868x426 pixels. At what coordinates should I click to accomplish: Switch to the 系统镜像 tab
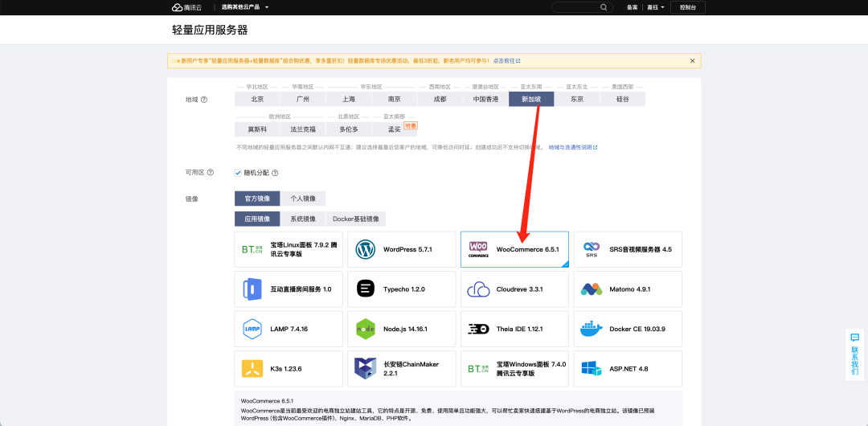coord(303,219)
